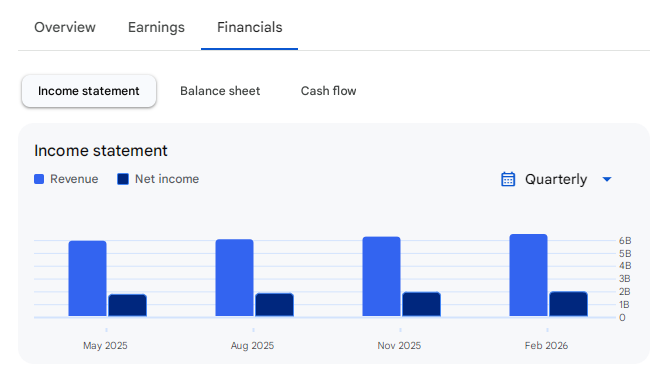Viewport: 671px width, 387px height.
Task: Click the 3B y-axis value
Action: click(x=624, y=279)
